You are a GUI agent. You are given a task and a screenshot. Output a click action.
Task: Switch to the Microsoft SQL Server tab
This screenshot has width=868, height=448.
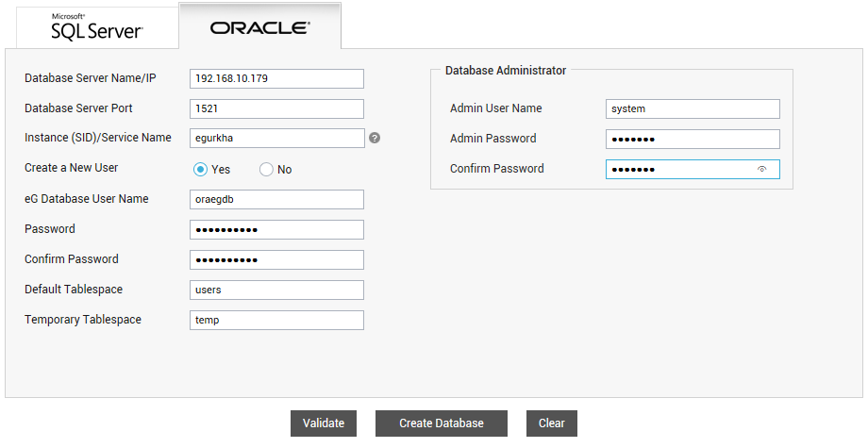tap(97, 27)
